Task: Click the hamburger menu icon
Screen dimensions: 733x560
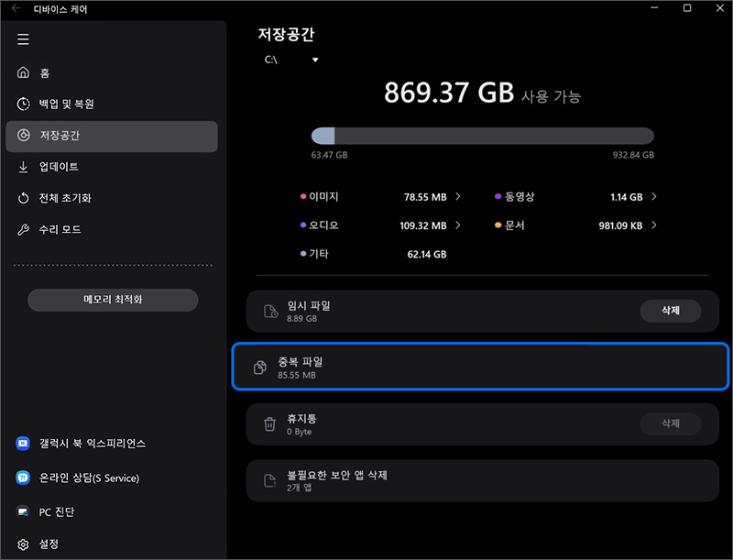Action: [x=23, y=39]
